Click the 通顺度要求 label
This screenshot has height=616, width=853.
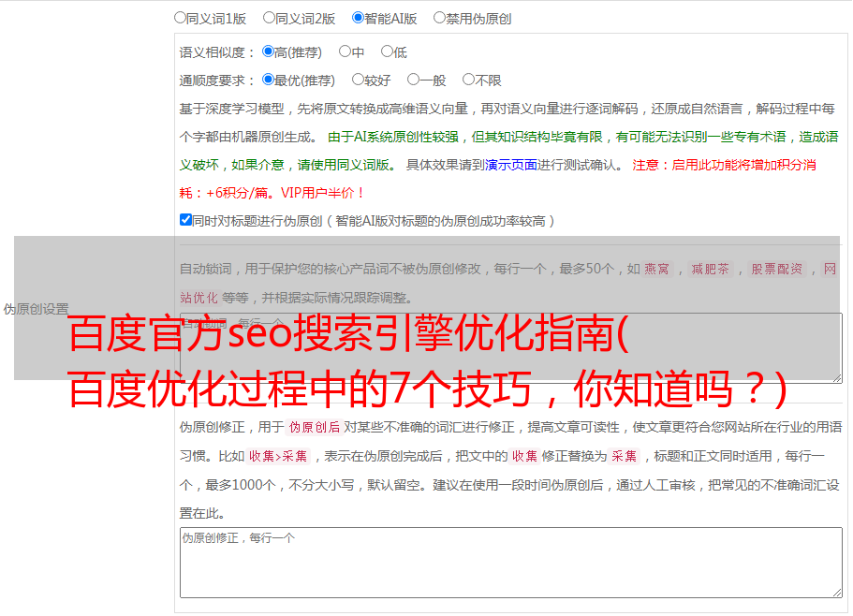click(217, 81)
